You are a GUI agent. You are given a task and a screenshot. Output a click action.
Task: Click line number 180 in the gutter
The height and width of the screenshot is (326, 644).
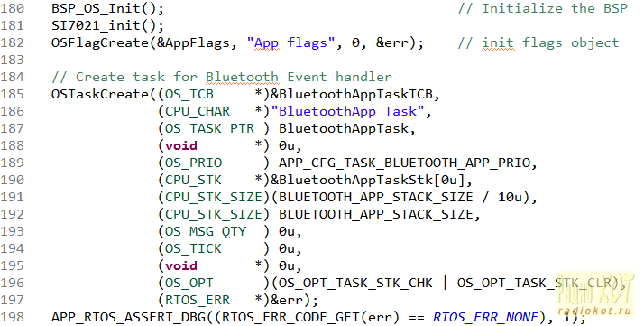[13, 9]
